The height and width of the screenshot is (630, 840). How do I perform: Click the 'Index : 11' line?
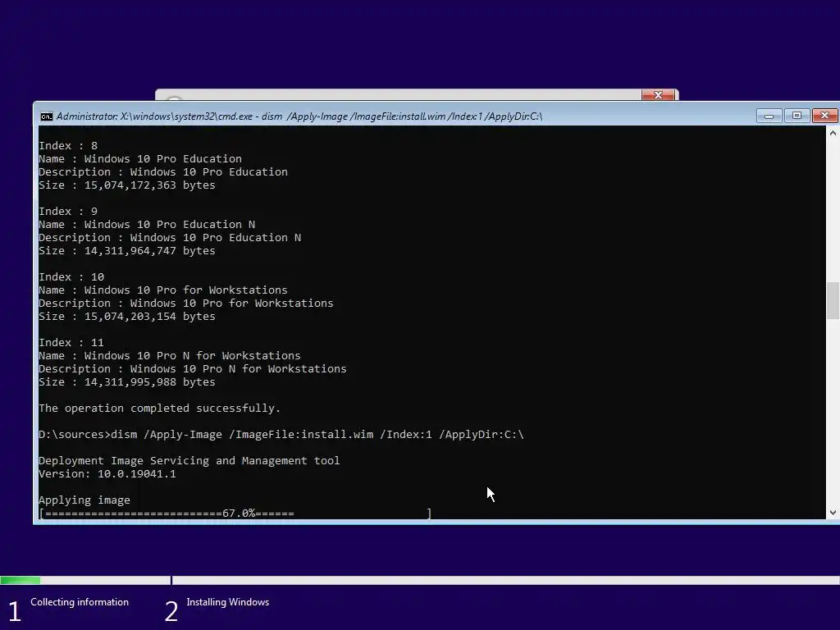tap(71, 342)
